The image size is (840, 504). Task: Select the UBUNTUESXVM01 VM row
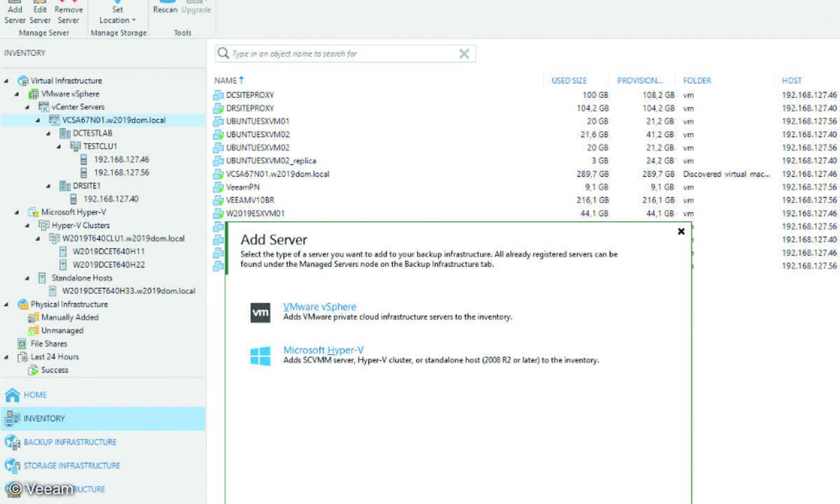pyautogui.click(x=526, y=121)
